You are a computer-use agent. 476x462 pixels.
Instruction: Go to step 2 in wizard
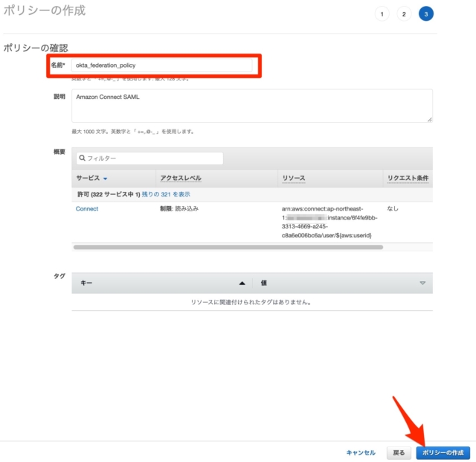(403, 14)
